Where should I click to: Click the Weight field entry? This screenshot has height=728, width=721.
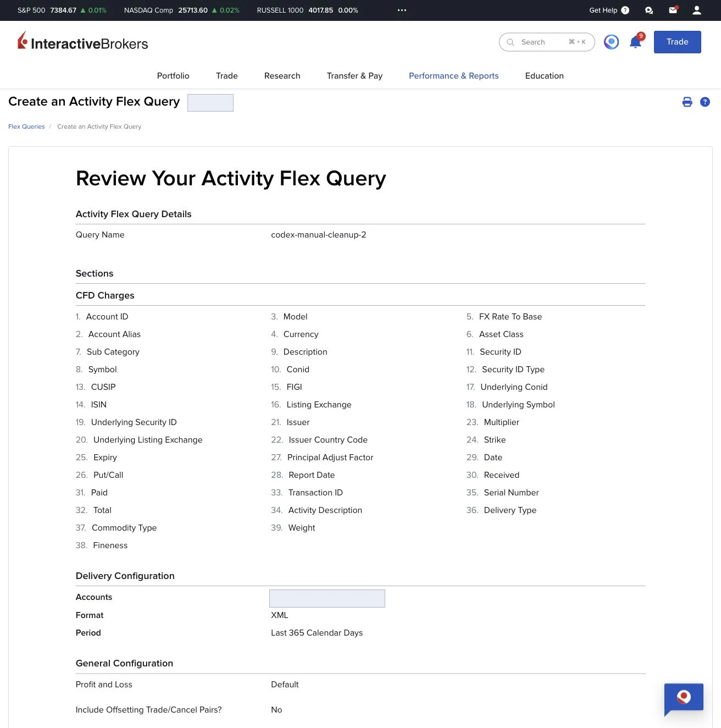pos(302,528)
